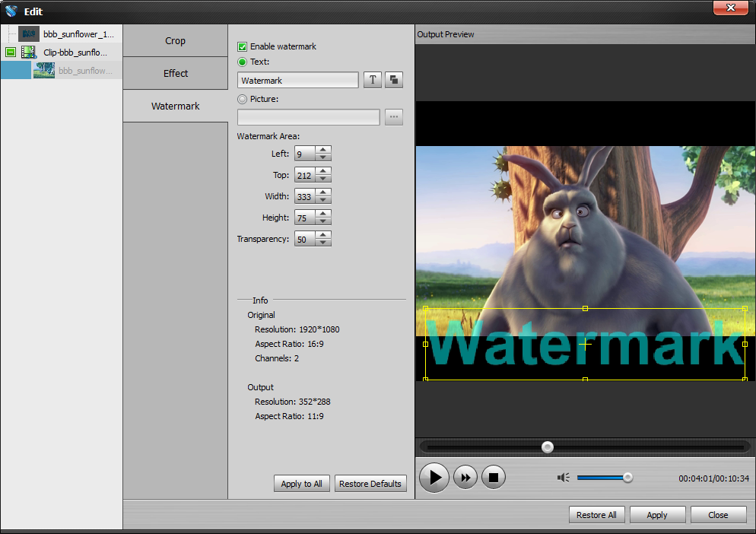Play the output preview video
Image resolution: width=756 pixels, height=534 pixels.
point(434,478)
